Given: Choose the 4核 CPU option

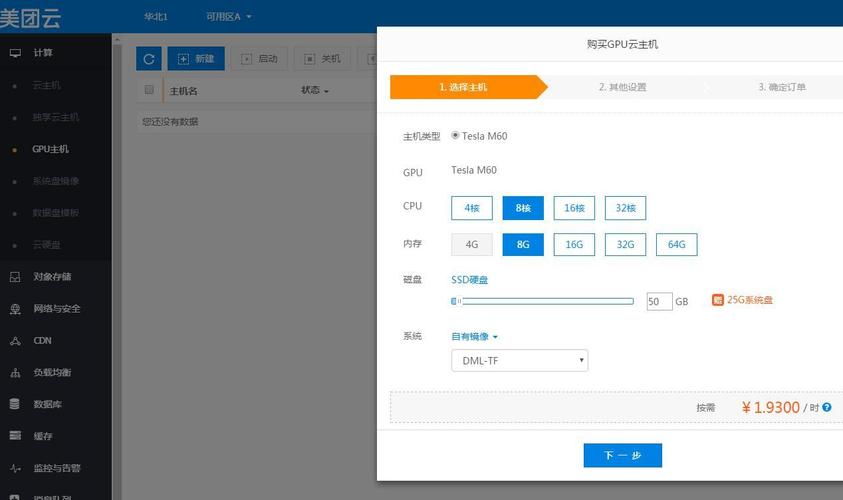Looking at the screenshot, I should 472,208.
